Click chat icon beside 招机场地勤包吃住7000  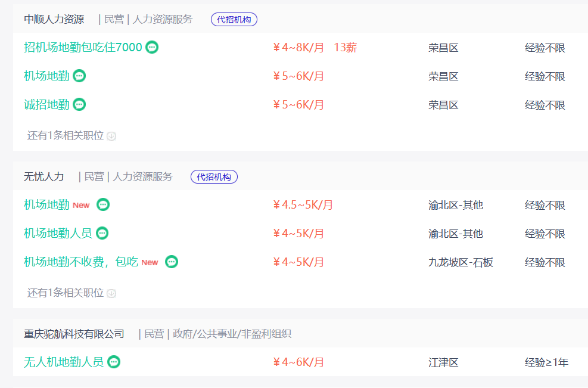click(x=152, y=47)
